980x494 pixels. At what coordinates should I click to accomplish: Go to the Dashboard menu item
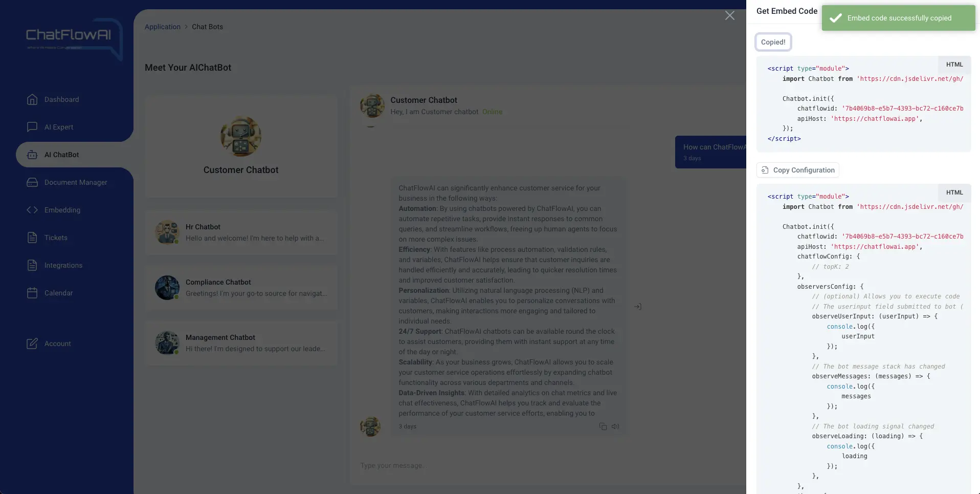pyautogui.click(x=62, y=99)
